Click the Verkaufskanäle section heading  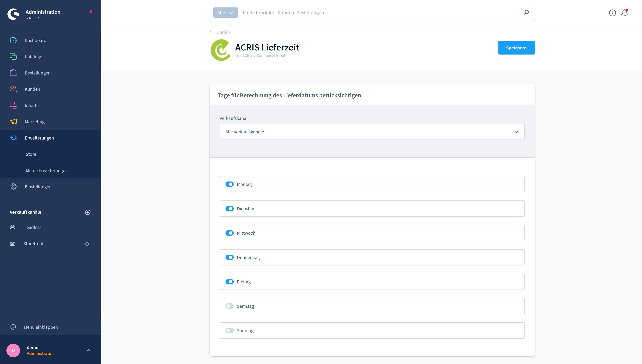[25, 212]
